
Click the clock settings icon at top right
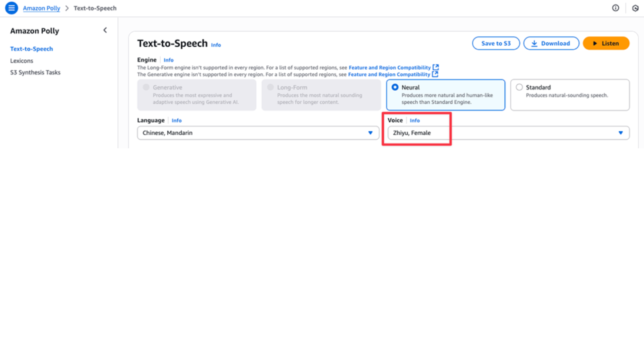635,8
